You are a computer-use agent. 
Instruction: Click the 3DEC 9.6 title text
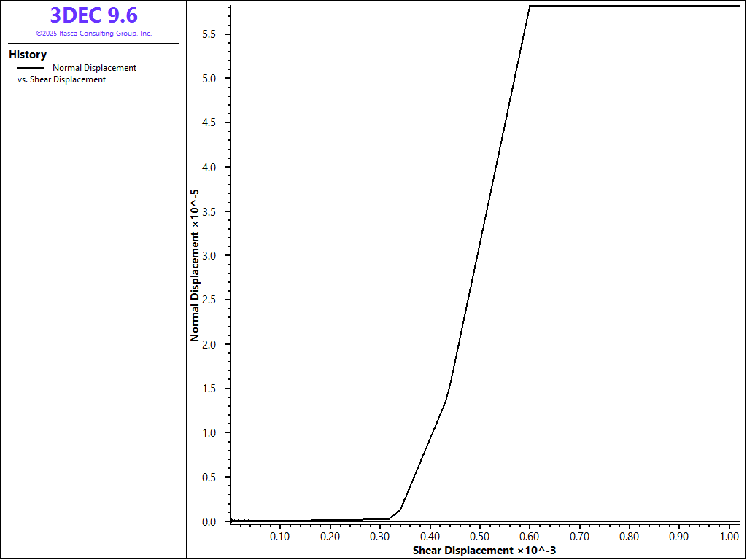click(93, 15)
